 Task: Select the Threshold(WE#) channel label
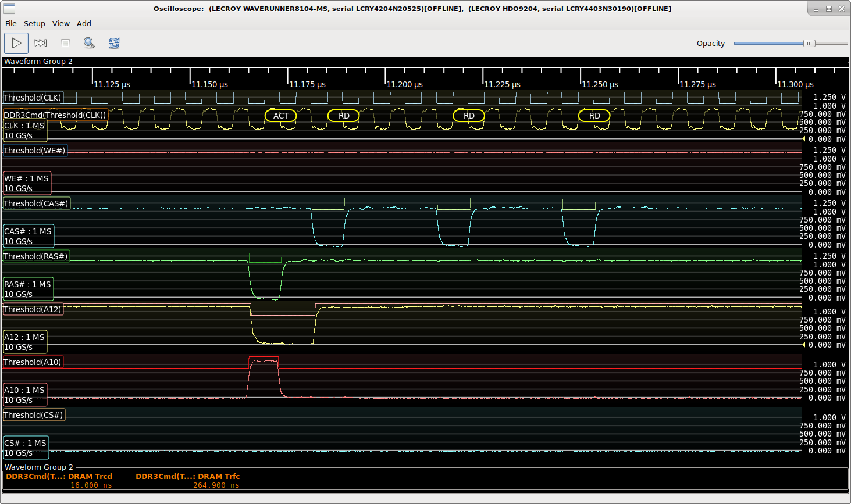click(35, 151)
